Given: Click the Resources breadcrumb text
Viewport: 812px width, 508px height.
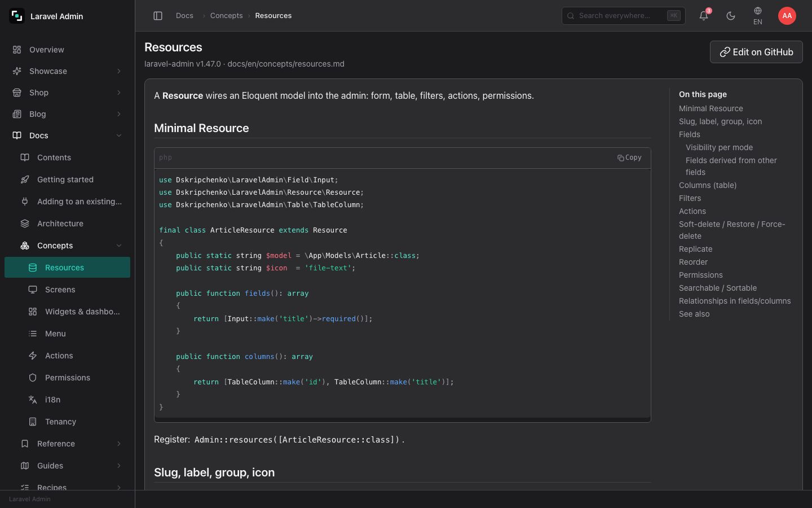Looking at the screenshot, I should 273,16.
